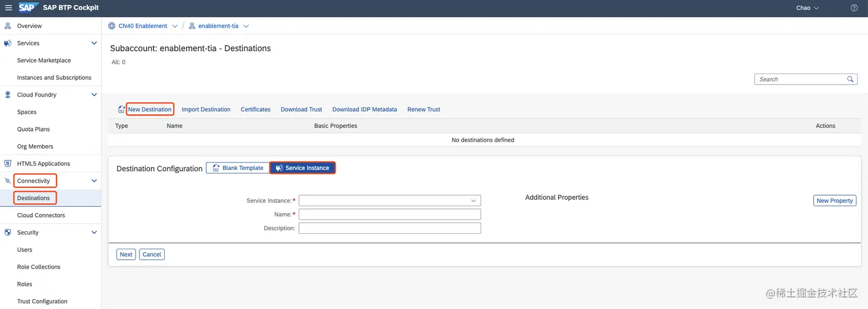Click the subaccount icon beside enablement-tia
The width and height of the screenshot is (868, 309).
click(192, 26)
